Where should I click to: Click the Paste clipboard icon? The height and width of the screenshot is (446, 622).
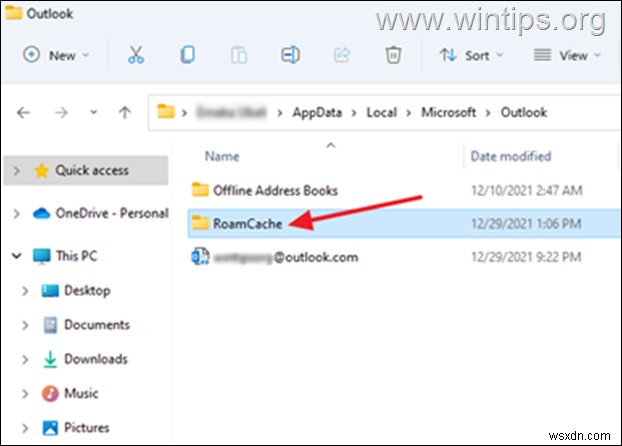[x=239, y=55]
